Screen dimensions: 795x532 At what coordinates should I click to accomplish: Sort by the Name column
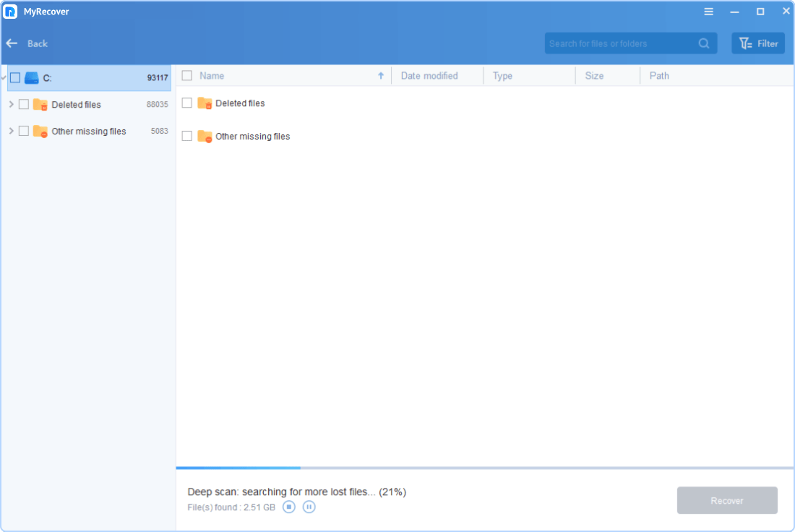pyautogui.click(x=213, y=75)
